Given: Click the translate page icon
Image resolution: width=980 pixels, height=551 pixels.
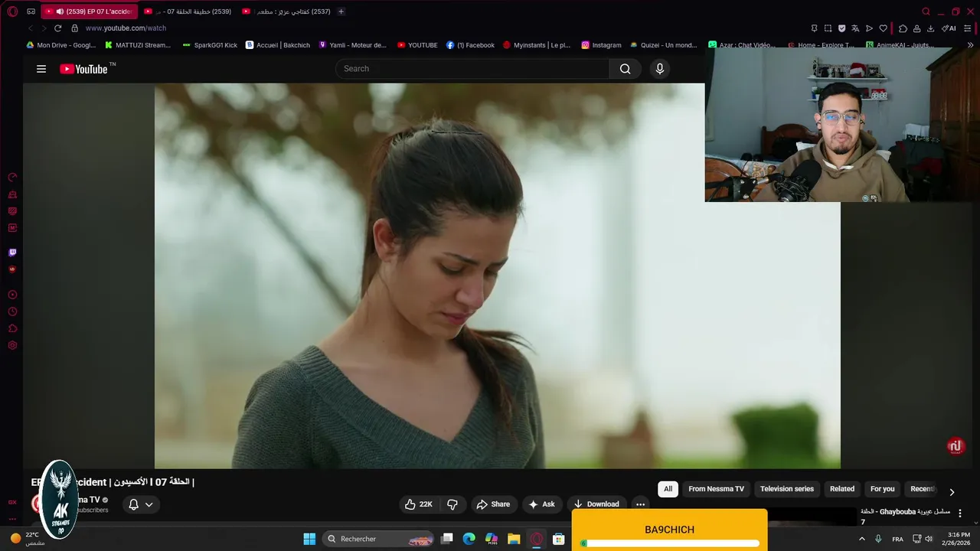Looking at the screenshot, I should [855, 28].
